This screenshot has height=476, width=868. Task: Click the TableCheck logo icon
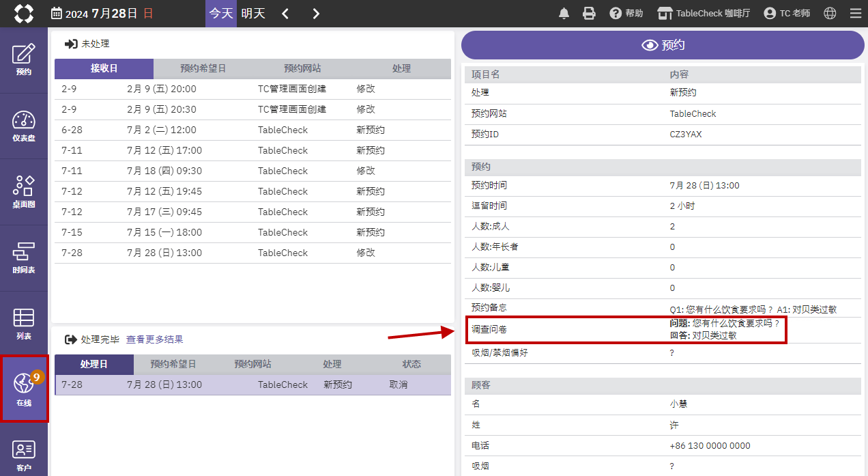point(23,13)
